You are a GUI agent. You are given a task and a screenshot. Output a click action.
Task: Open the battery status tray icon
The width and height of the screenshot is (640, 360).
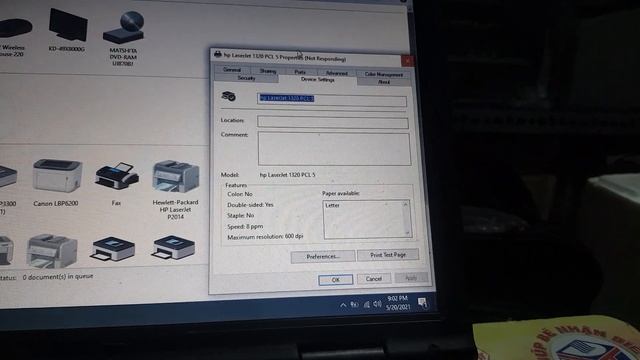(x=354, y=304)
